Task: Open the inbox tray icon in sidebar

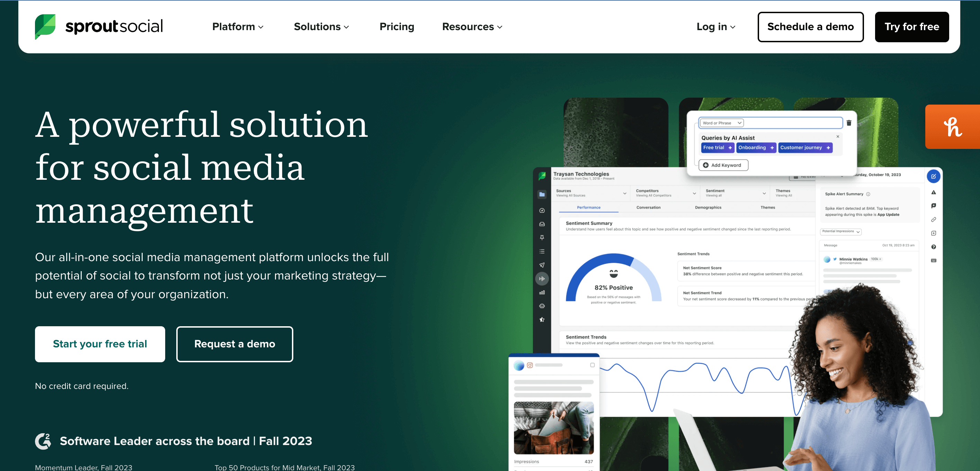Action: 542,224
